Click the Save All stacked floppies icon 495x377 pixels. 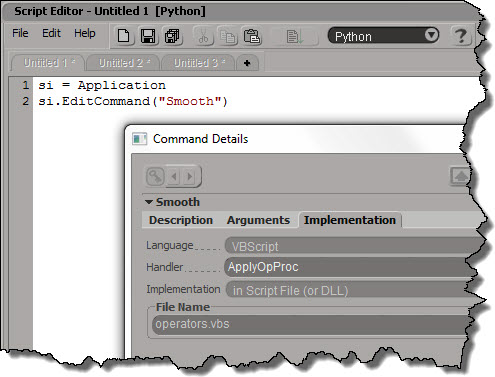[x=172, y=36]
